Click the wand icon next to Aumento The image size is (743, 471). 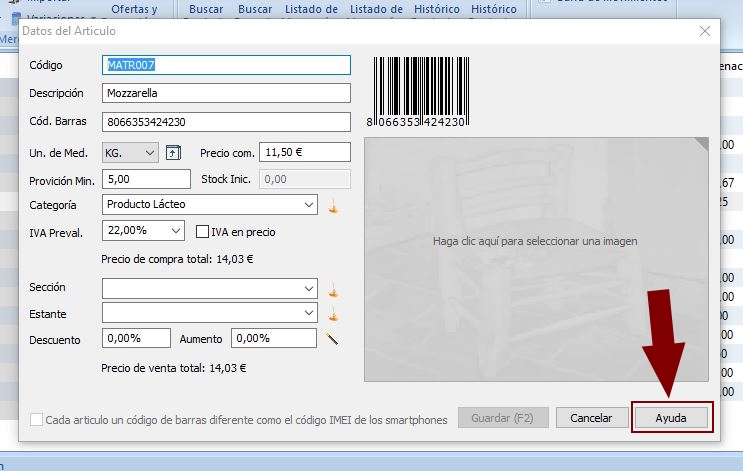pos(332,338)
